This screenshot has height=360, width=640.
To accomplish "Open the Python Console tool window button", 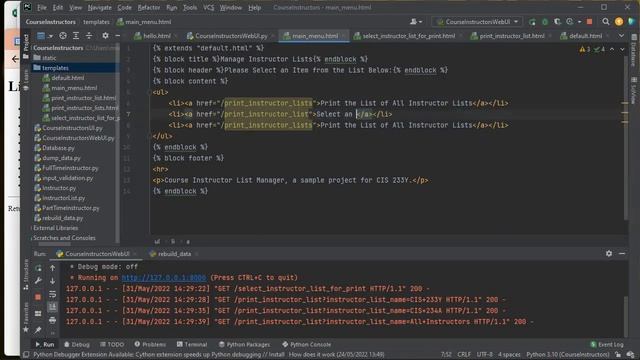I will tap(307, 344).
